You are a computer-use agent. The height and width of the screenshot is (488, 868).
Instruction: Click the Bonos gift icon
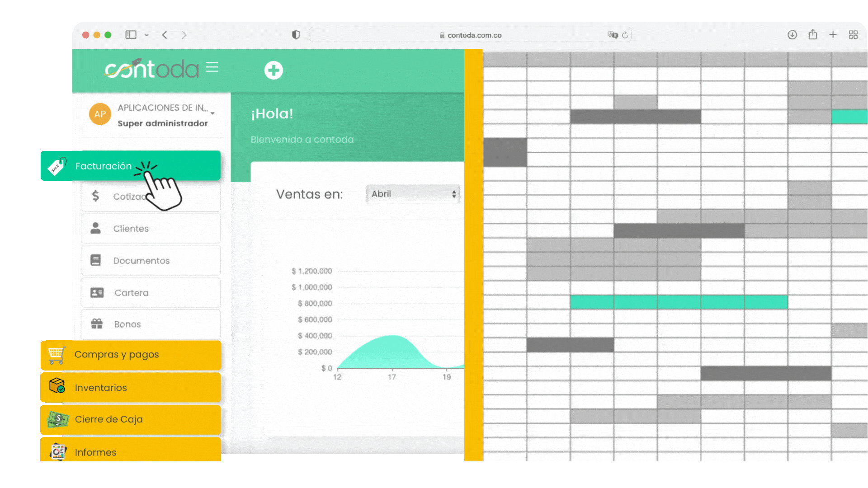tap(97, 324)
